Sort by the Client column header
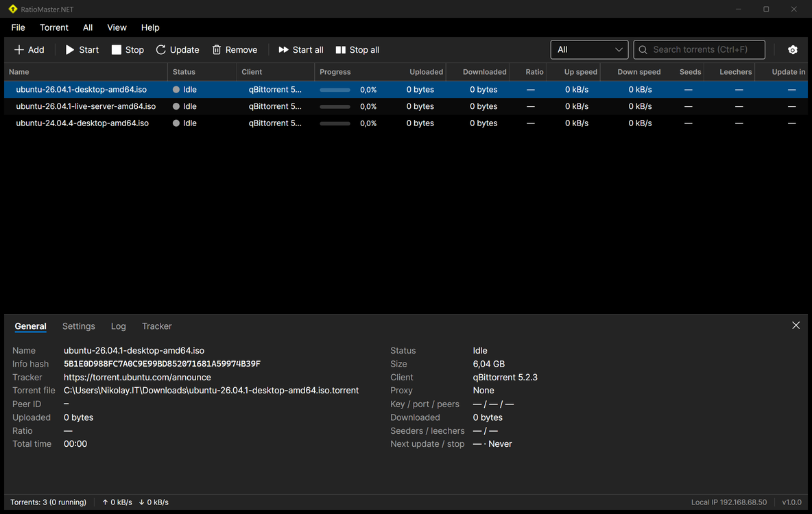Viewport: 812px width, 514px height. (276, 72)
